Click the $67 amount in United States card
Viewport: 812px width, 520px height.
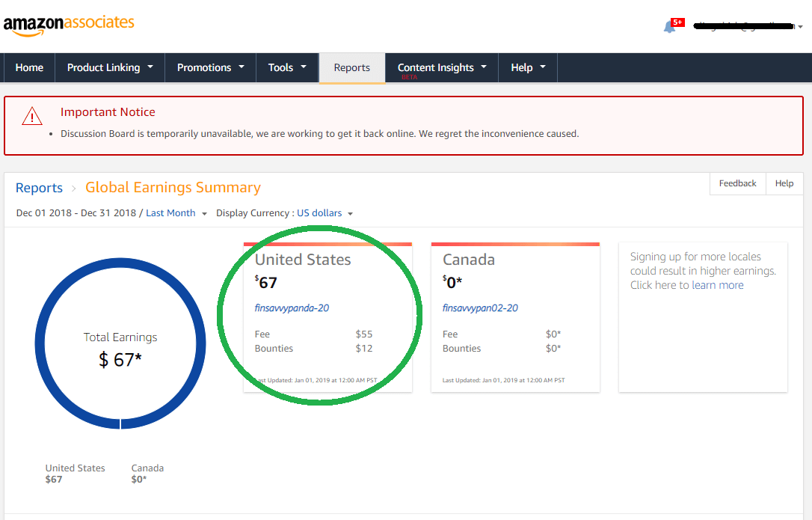266,282
